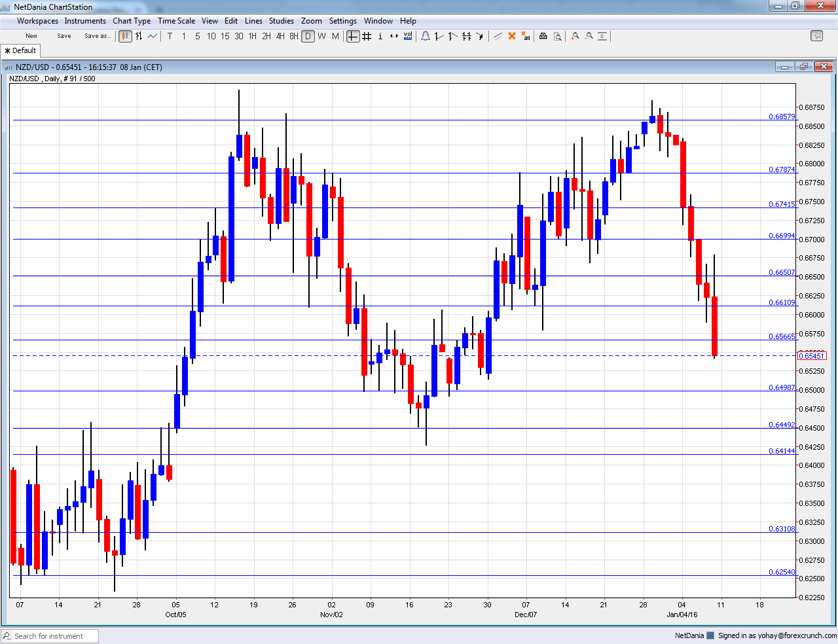Image resolution: width=838 pixels, height=644 pixels.
Task: Open the alarm bell tool
Action: (x=426, y=36)
